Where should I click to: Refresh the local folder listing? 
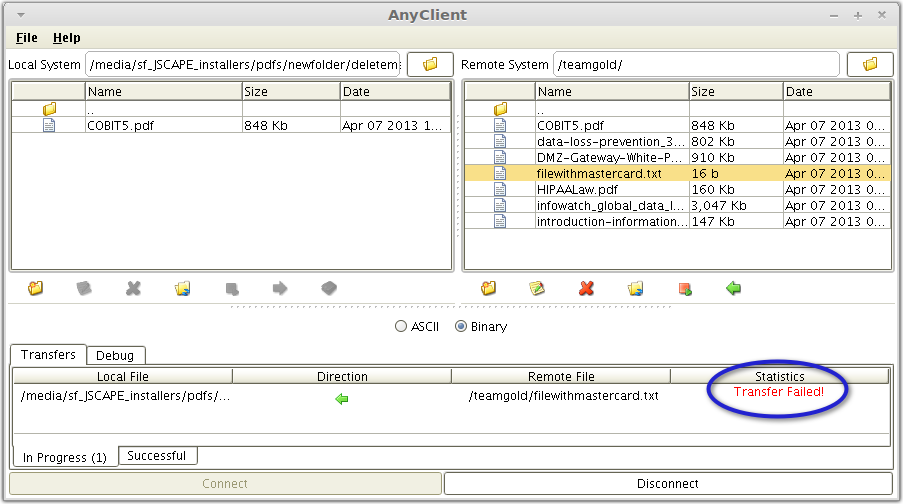(x=183, y=288)
